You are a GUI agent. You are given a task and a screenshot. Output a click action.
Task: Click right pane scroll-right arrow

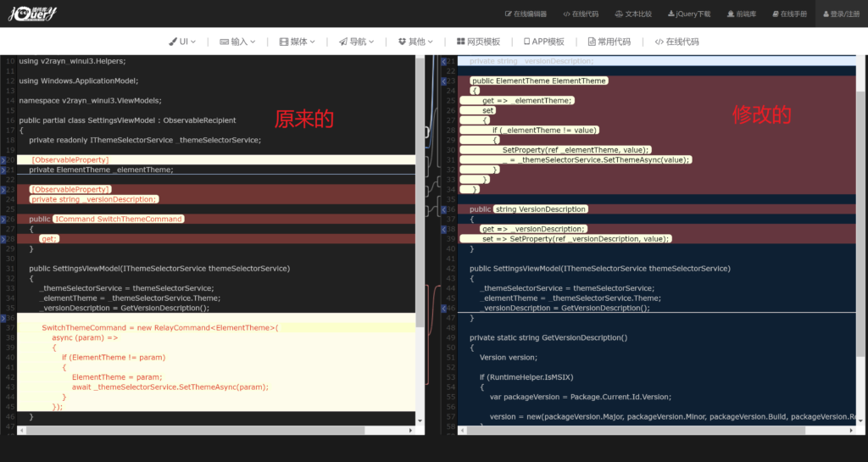pos(851,430)
